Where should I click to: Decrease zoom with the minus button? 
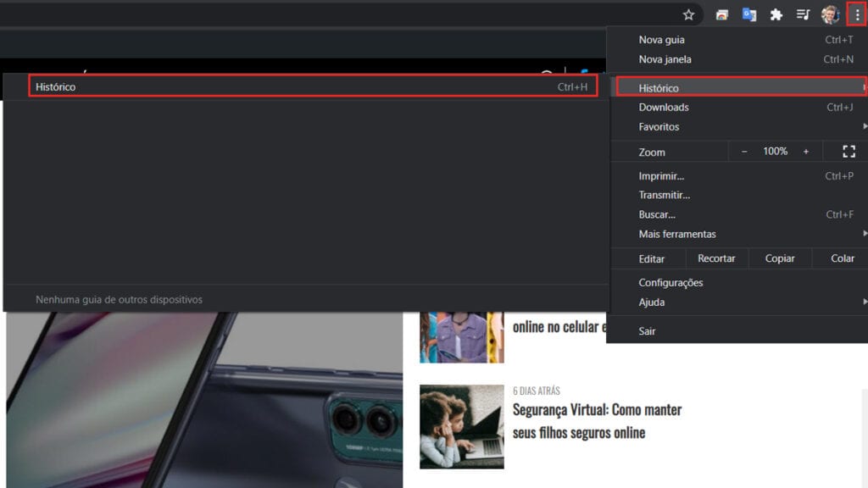[744, 152]
